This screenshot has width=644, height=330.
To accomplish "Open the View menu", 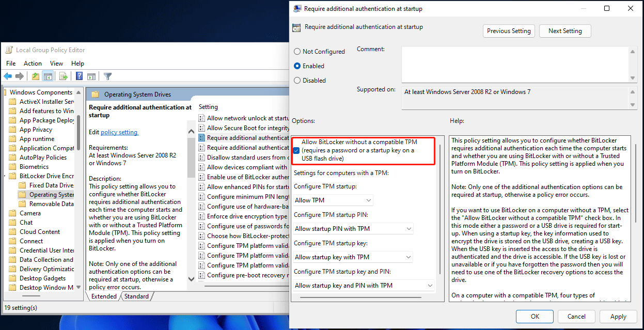I will (56, 64).
